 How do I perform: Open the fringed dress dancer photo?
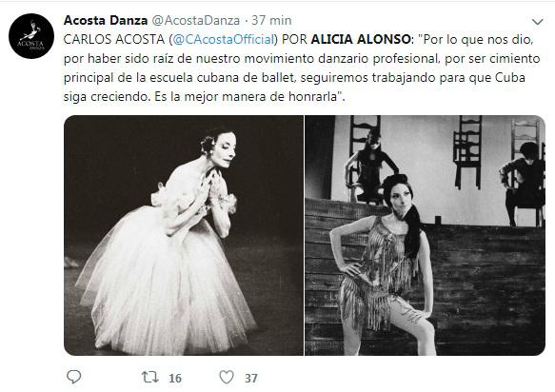pyautogui.click(x=425, y=235)
